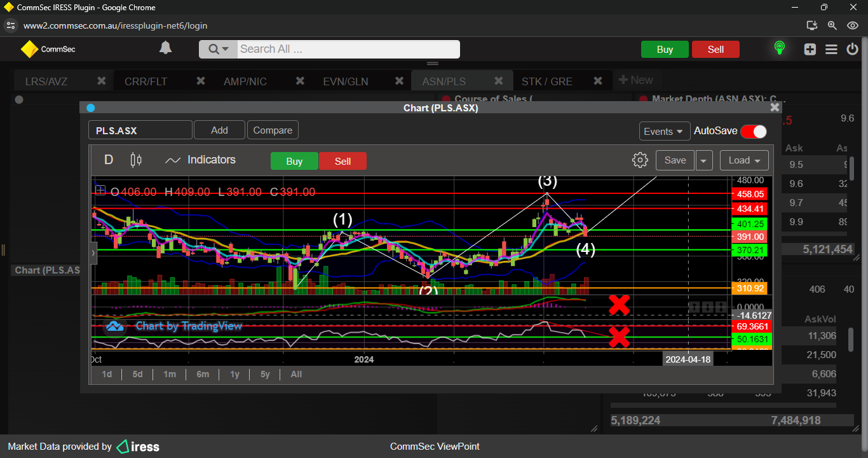This screenshot has height=458, width=868.
Task: Toggle the AutoSave switch
Action: point(754,131)
